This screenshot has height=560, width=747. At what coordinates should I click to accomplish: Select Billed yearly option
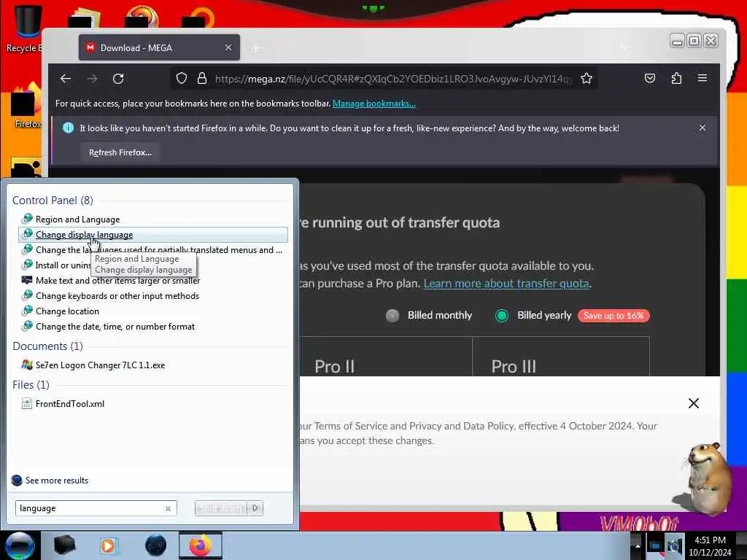tap(502, 316)
